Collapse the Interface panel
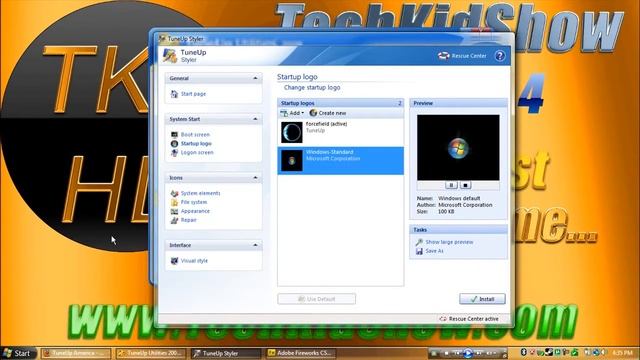Image resolution: width=640 pixels, height=360 pixels. point(256,245)
